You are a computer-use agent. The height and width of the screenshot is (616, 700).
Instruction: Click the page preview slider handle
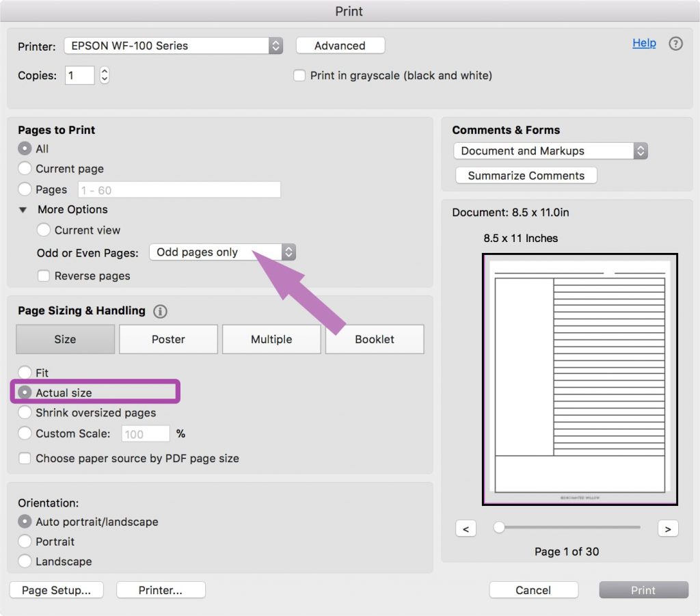[499, 527]
